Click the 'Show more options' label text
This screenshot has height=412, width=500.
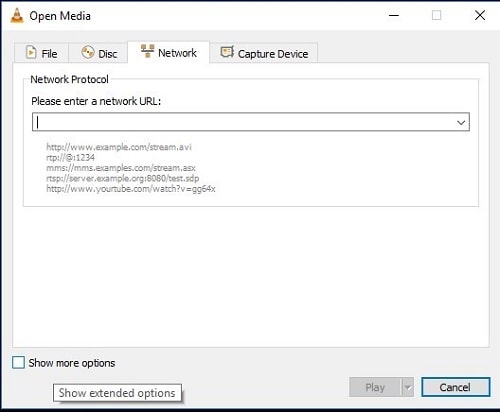coord(72,363)
